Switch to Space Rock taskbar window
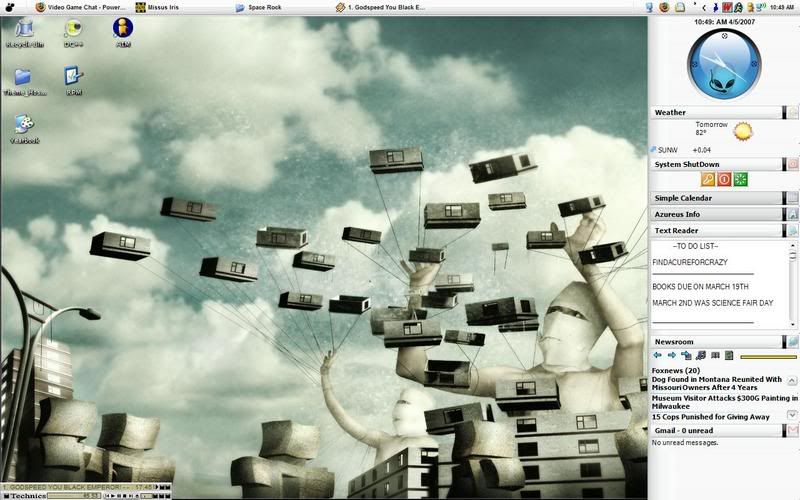 (259, 7)
